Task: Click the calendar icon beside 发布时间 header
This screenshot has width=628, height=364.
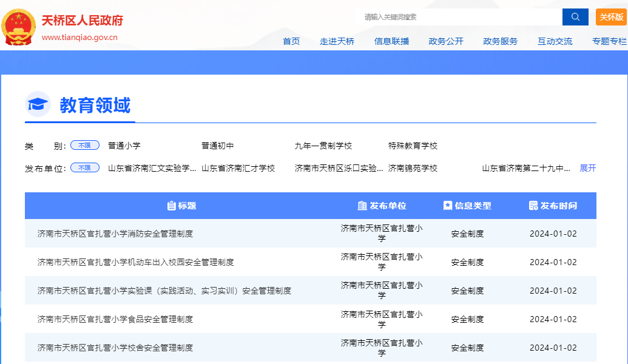Action: pos(533,206)
